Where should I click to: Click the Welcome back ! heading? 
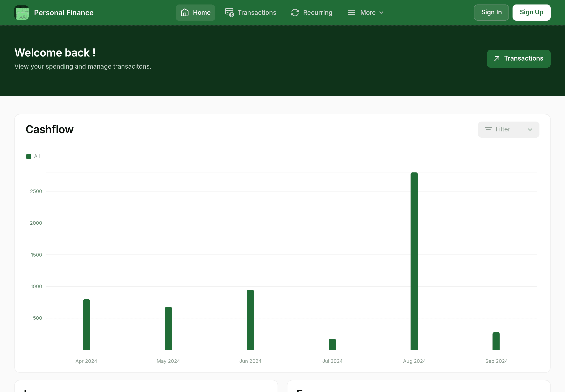pyautogui.click(x=55, y=53)
